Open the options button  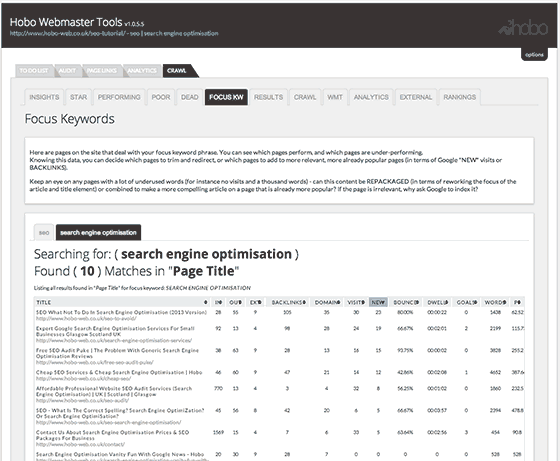[534, 55]
